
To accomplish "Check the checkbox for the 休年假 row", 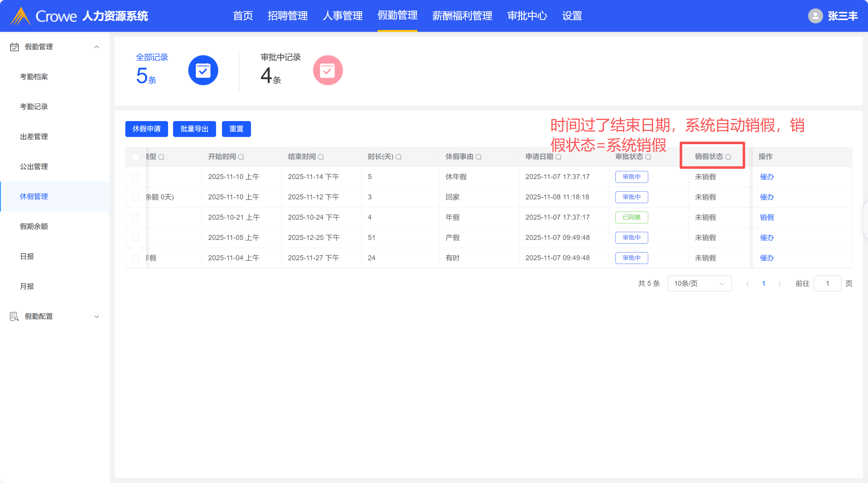I will pos(136,177).
